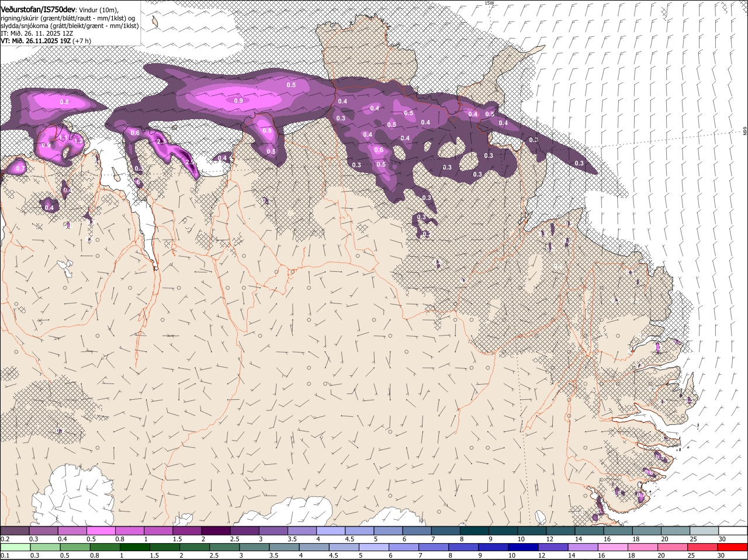The height and width of the screenshot is (560, 748).
Task: Pick the grey-teal 18–20 swatch, upper legend
Action: tap(647, 530)
